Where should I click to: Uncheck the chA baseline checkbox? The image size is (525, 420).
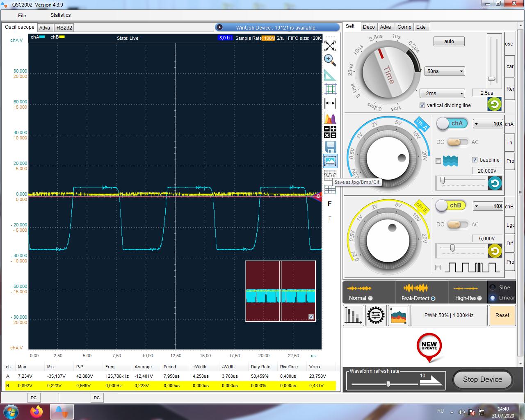475,160
